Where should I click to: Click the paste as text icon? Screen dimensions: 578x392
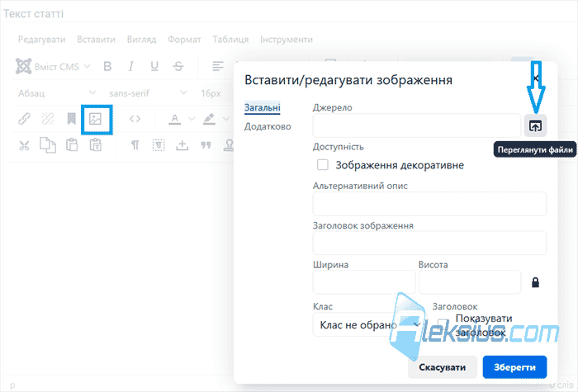[x=96, y=144]
